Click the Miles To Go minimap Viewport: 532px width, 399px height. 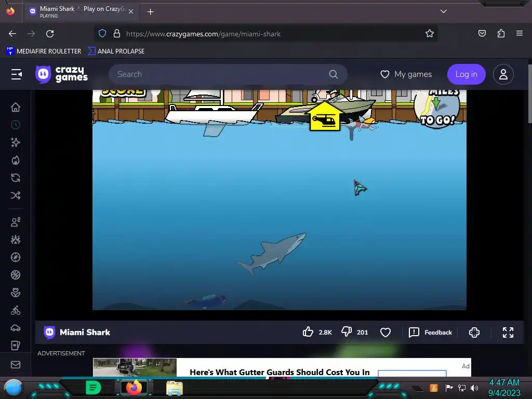[x=437, y=108]
